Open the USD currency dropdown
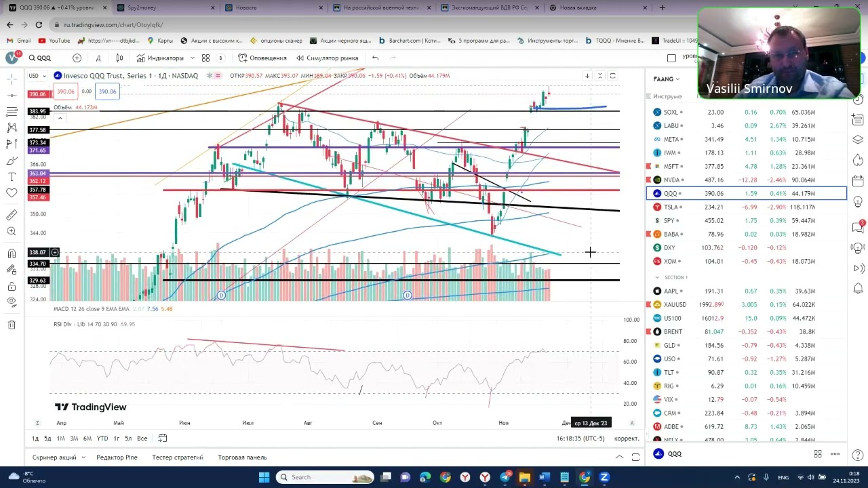This screenshot has height=488, width=868. (37, 76)
